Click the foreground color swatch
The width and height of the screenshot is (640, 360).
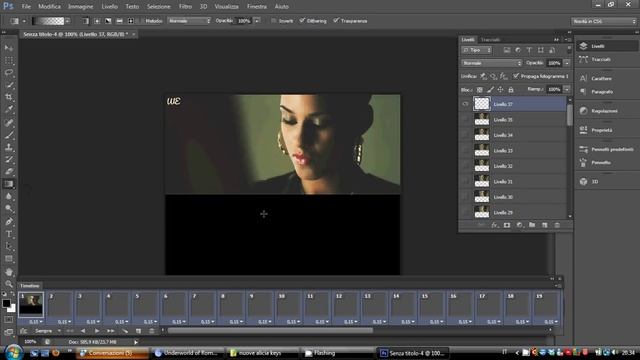click(6, 303)
